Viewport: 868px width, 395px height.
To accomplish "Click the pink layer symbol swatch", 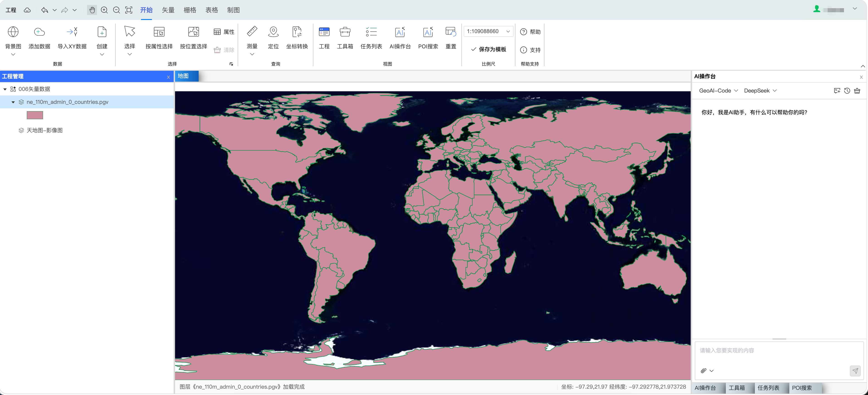I will tap(35, 115).
